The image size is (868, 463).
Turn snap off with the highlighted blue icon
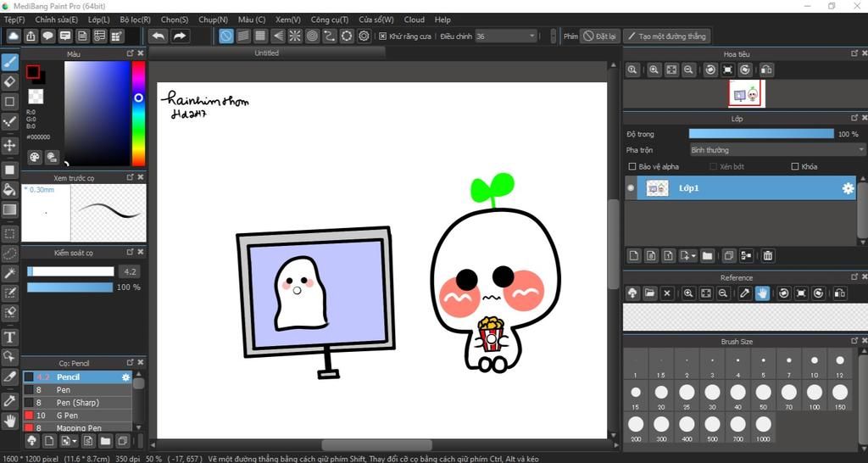[x=225, y=36]
